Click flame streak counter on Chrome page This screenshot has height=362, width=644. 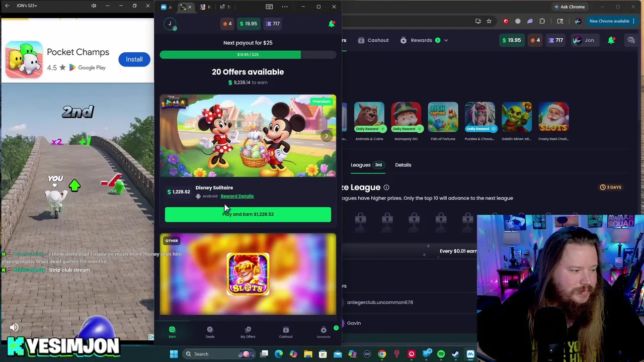535,40
